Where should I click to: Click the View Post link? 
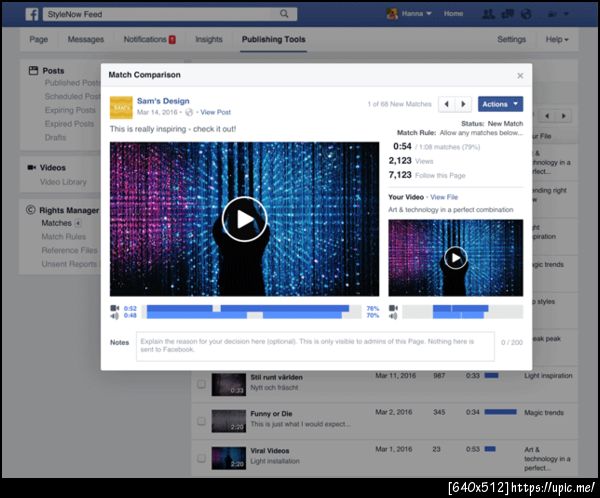coord(215,112)
